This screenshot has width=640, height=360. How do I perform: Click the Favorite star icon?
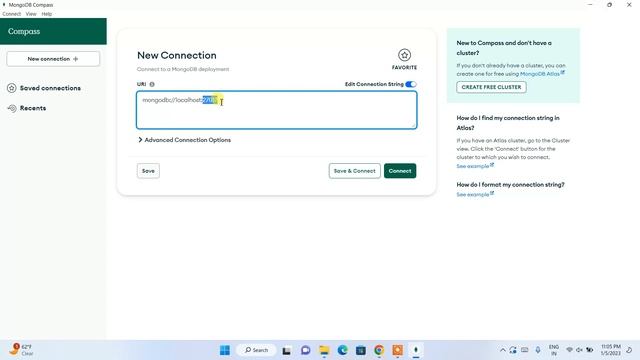pos(404,55)
